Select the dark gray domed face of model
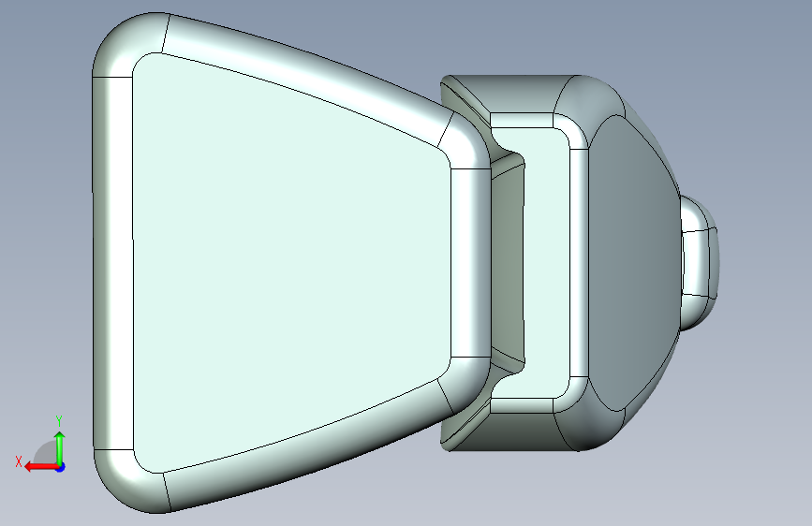The height and width of the screenshot is (526, 812). (634, 262)
